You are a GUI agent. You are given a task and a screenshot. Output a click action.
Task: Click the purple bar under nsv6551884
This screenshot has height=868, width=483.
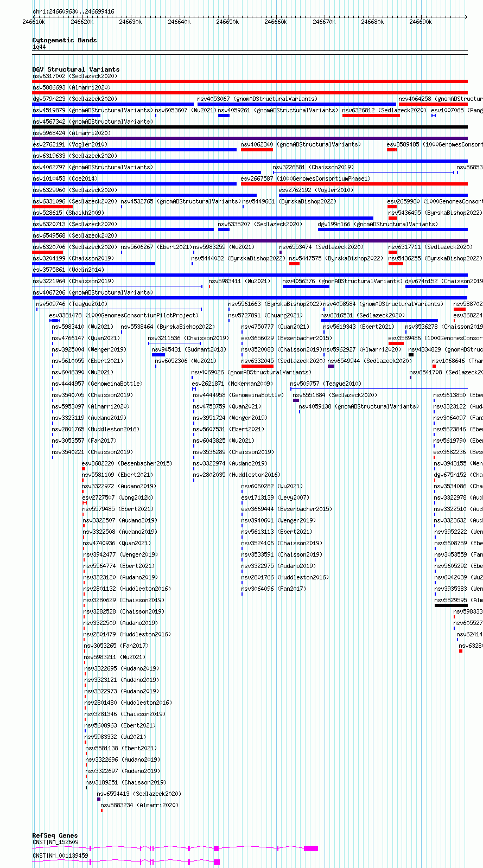pos(296,400)
